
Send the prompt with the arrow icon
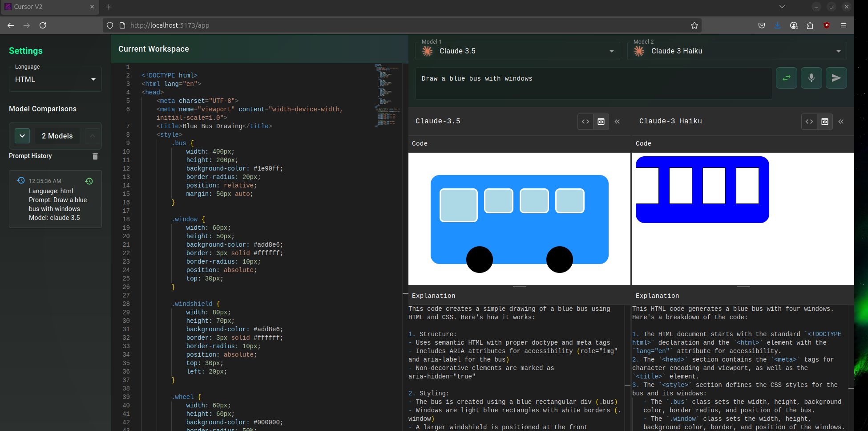click(836, 78)
